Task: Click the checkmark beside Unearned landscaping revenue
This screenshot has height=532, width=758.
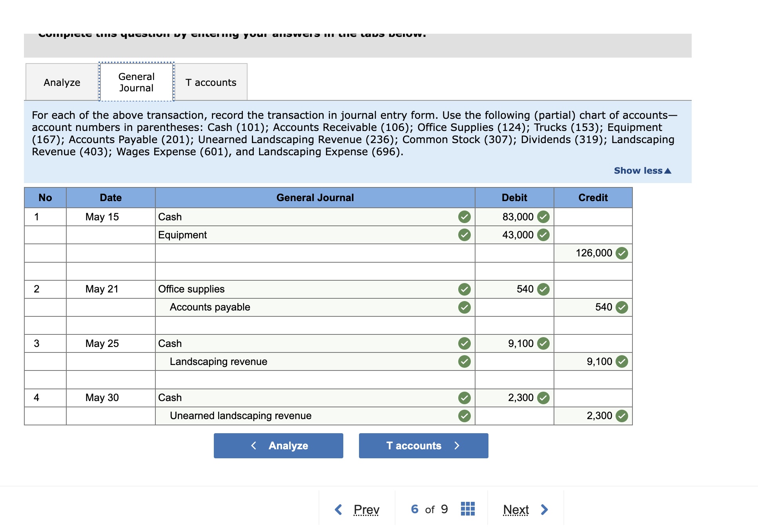Action: coord(465,416)
